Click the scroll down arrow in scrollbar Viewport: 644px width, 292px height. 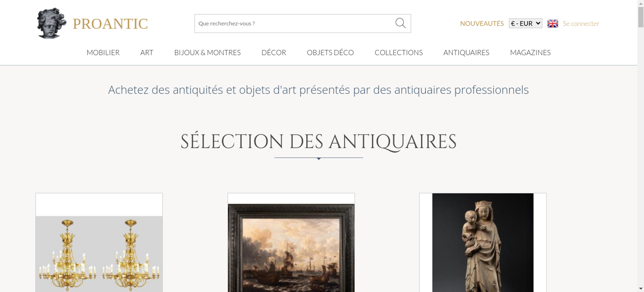[641, 289]
